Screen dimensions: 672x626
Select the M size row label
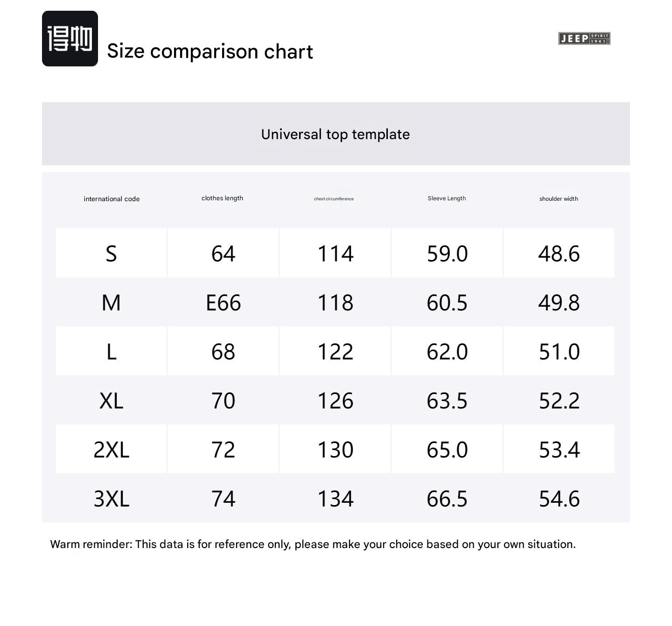[111, 303]
